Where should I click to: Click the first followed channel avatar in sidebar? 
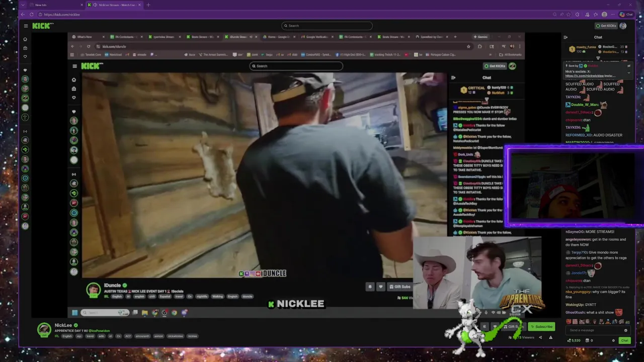pyautogui.click(x=25, y=79)
